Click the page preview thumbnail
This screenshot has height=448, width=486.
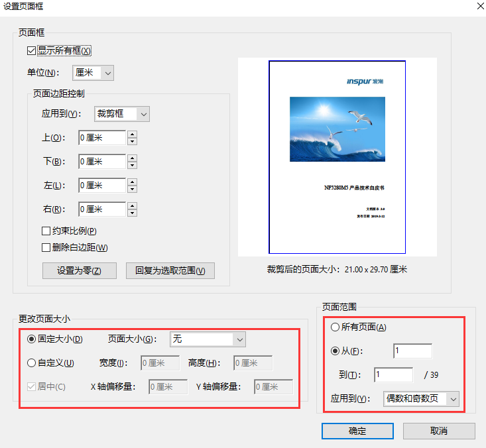point(337,157)
